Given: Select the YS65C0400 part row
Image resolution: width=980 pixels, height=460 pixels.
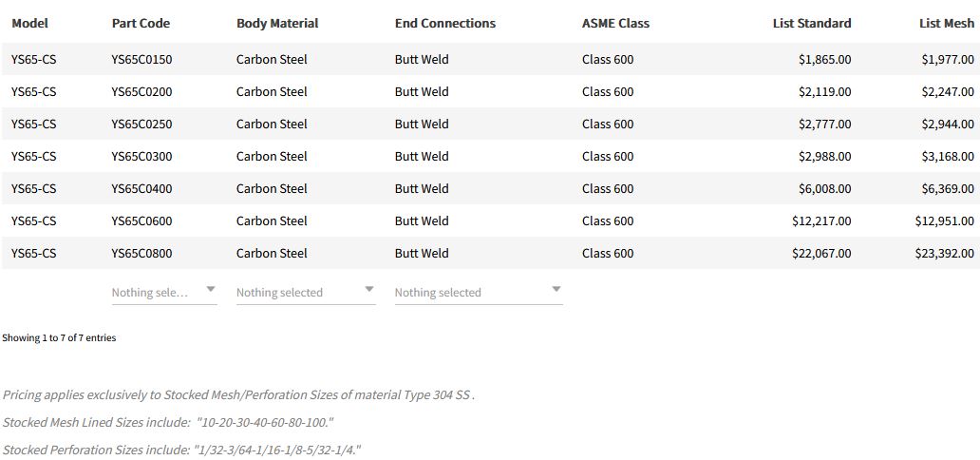Looking at the screenshot, I should click(141, 188).
